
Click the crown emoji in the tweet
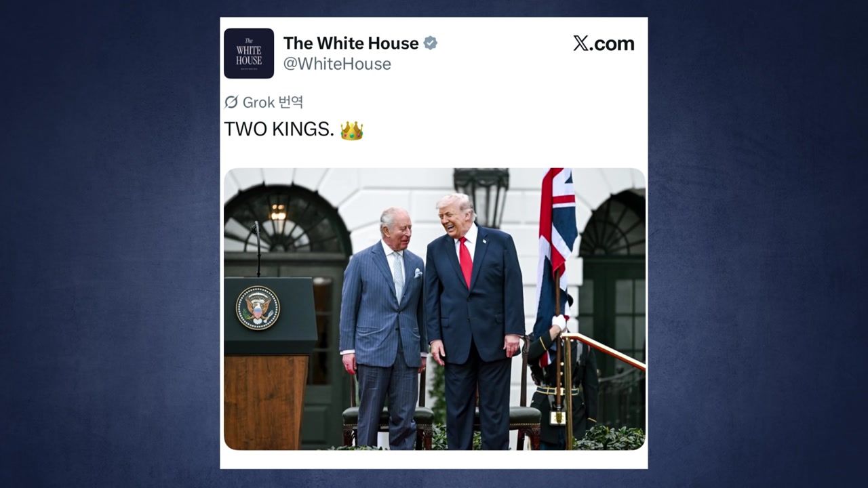pyautogui.click(x=352, y=130)
